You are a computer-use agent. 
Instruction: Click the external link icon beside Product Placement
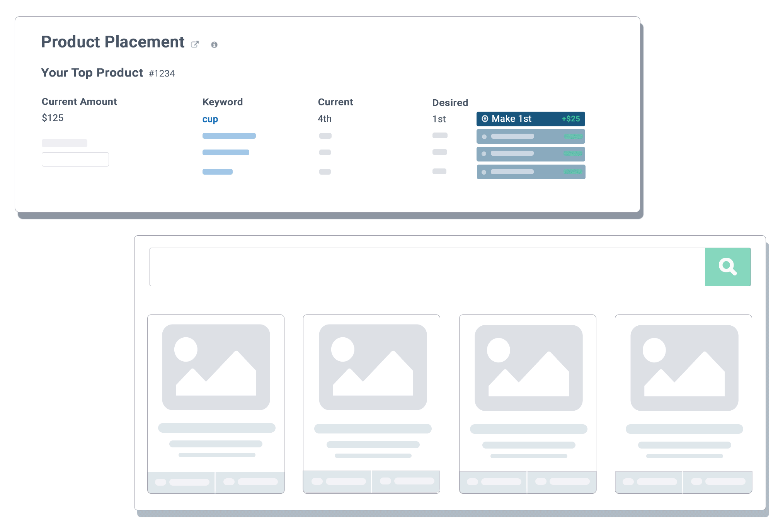click(195, 44)
